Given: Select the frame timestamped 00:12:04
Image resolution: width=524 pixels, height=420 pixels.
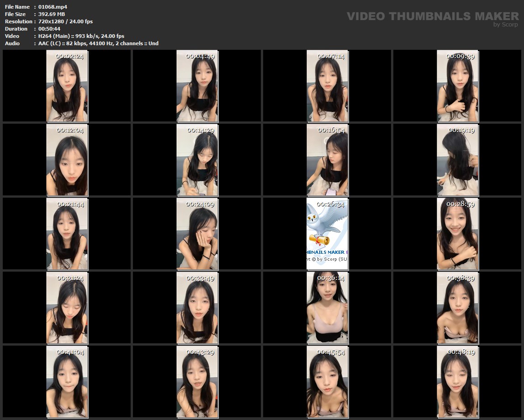Looking at the screenshot, I should pos(67,160).
